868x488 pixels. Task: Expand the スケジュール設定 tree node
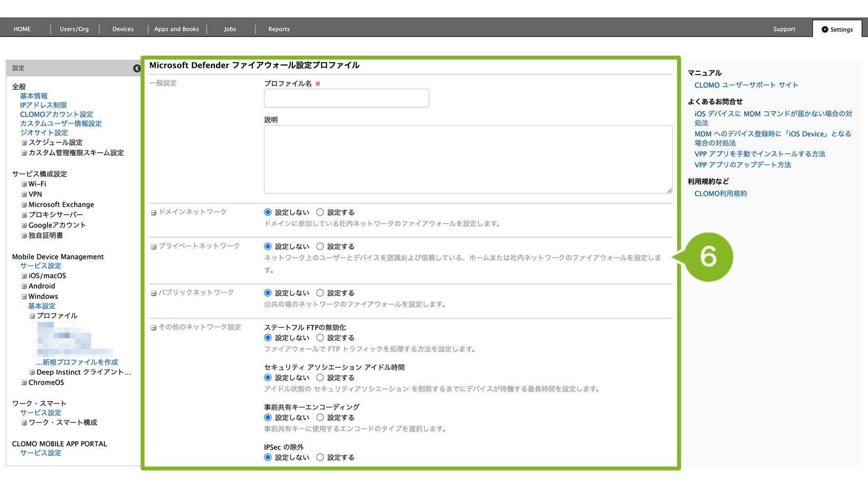(x=24, y=143)
